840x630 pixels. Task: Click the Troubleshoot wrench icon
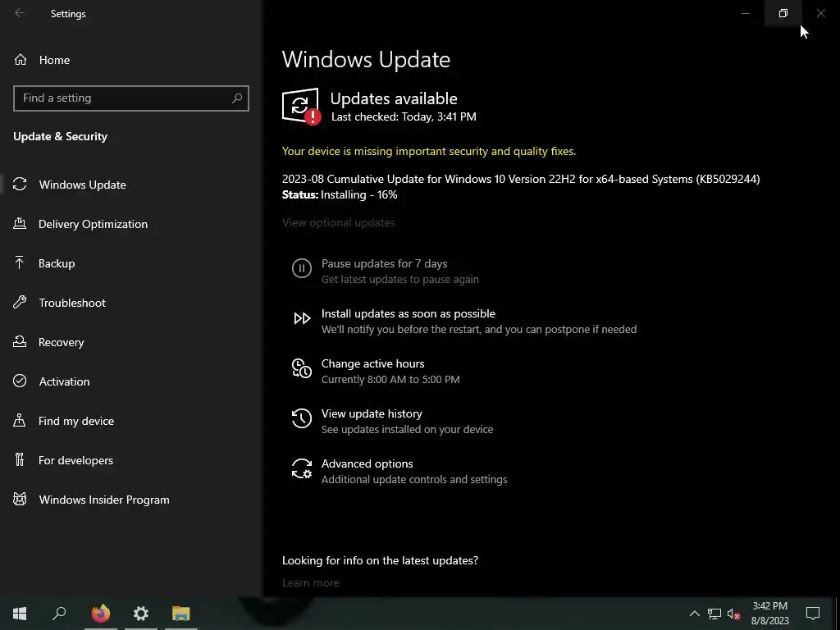20,302
